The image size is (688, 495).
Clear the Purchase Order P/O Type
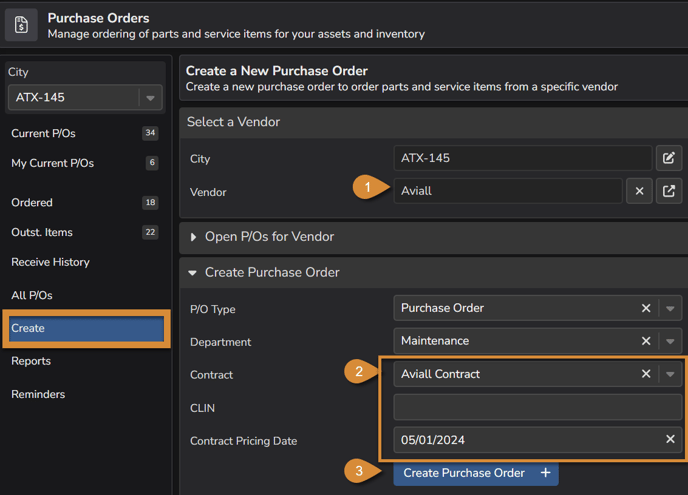tap(646, 308)
